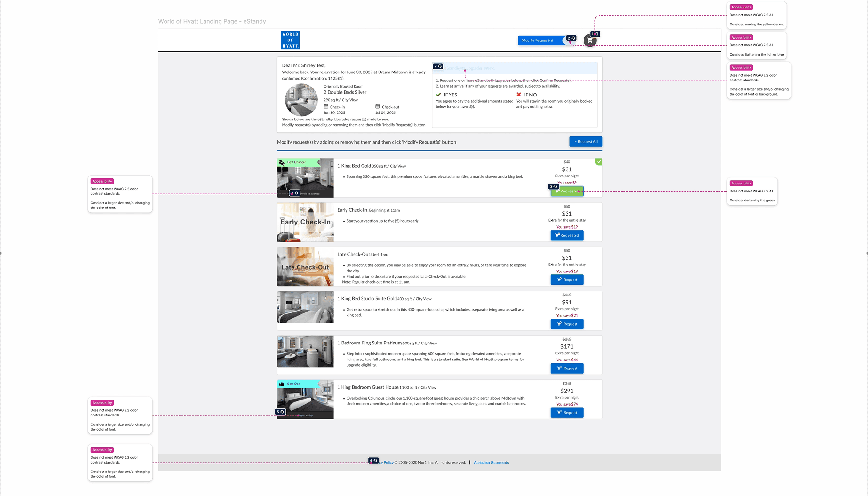Click the 'You save $74' text
Screen dimensions: 868x496
click(x=567, y=404)
